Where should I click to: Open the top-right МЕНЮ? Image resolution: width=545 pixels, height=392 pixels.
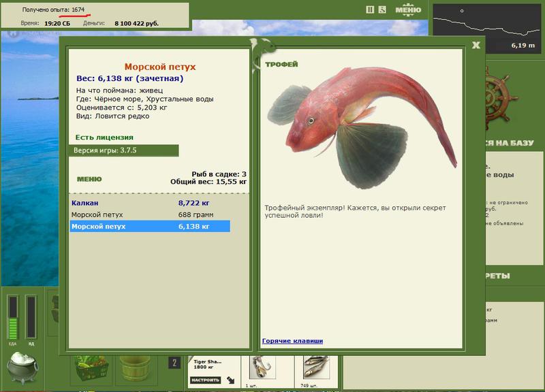408,10
